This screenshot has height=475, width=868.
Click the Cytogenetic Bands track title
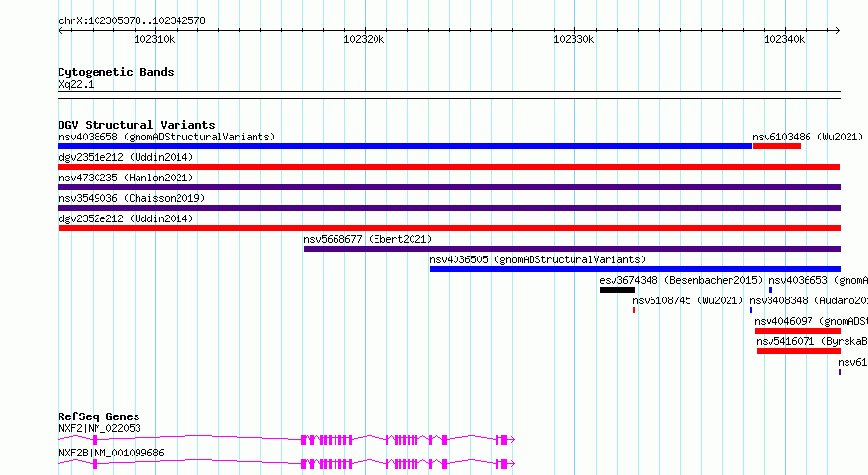pos(116,72)
